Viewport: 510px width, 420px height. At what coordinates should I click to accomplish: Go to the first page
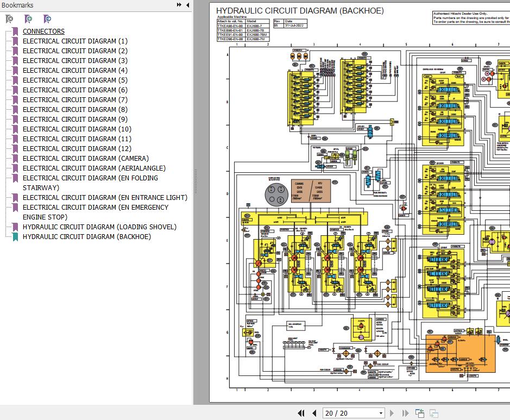pos(301,413)
